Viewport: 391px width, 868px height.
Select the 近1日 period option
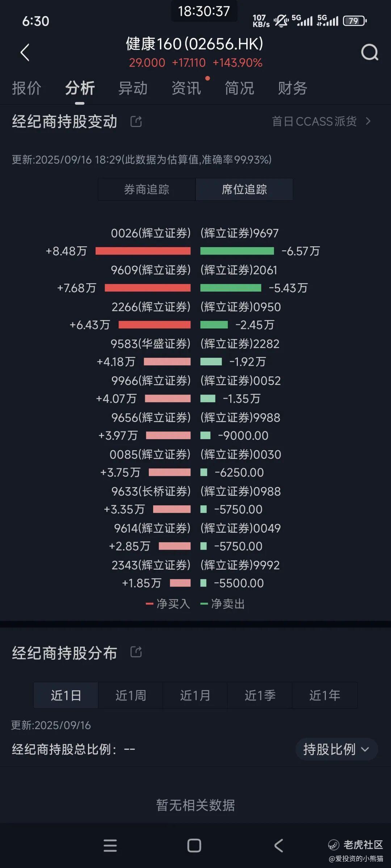coord(66,695)
